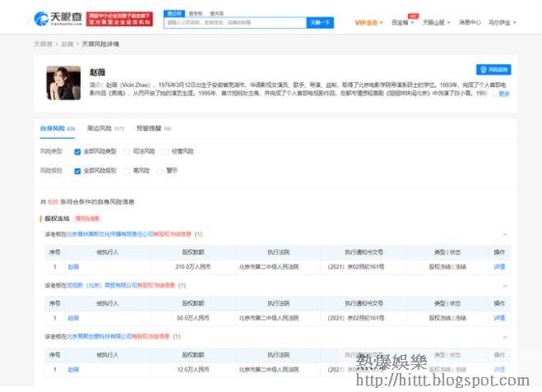This screenshot has width=542, height=392.
Task: Select the 查老板 search tab
Action: (196, 13)
